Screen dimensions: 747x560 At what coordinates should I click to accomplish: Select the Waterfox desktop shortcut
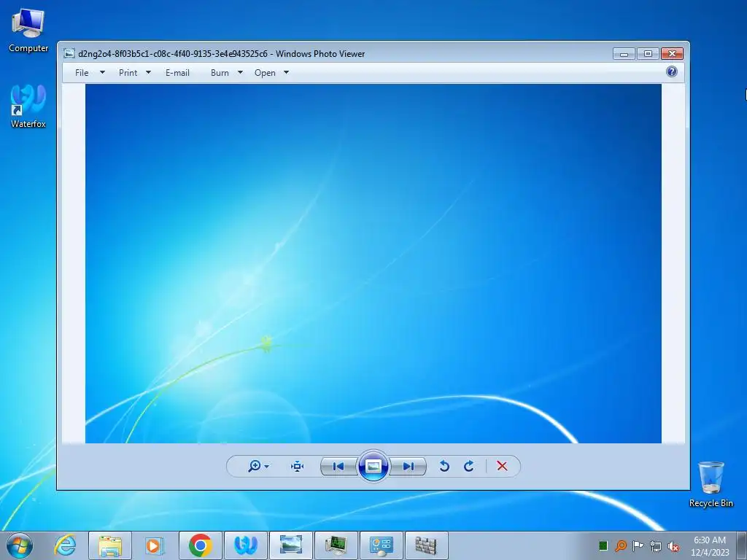[x=28, y=106]
